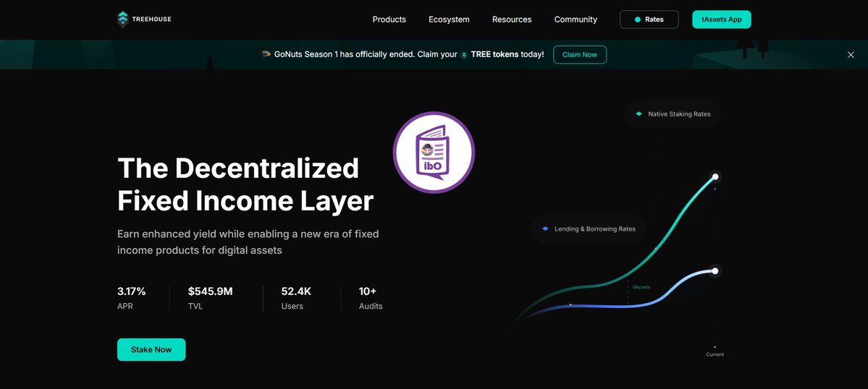Click the Lending & Borrowing Rates label

pos(595,228)
